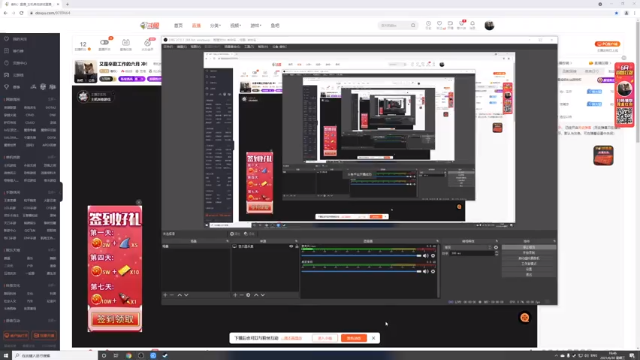Image resolution: width=640 pixels, height=360 pixels.
Task: Move source up in OBS Sources panel
Action: [256, 295]
